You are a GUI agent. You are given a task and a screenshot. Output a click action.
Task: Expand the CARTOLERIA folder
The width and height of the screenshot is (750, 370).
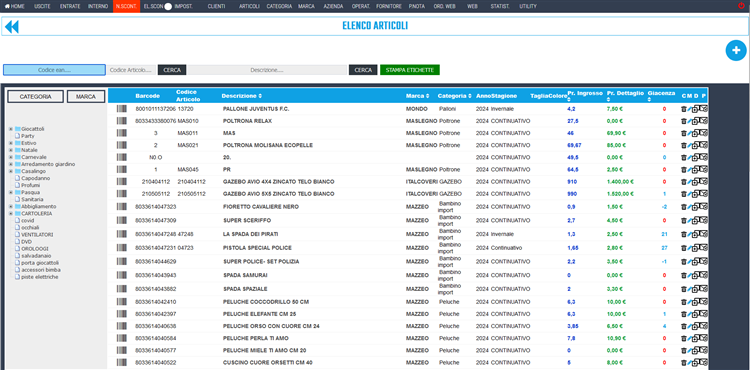pos(11,214)
